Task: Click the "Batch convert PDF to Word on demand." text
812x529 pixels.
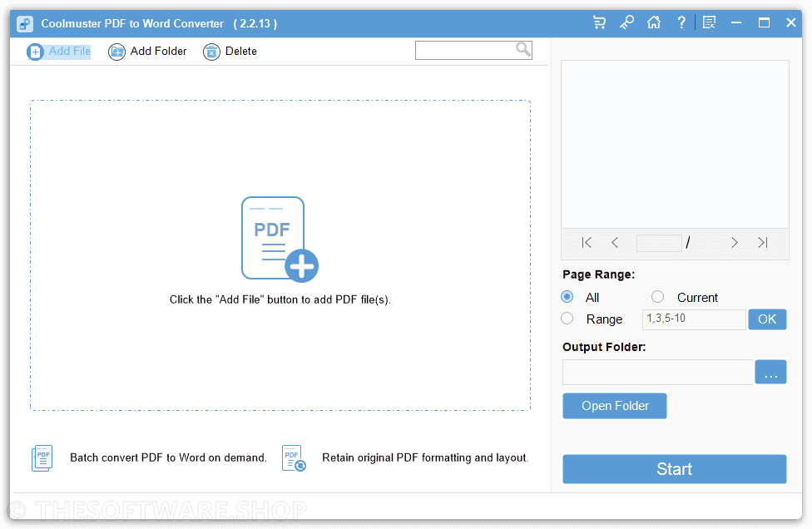Action: point(168,457)
